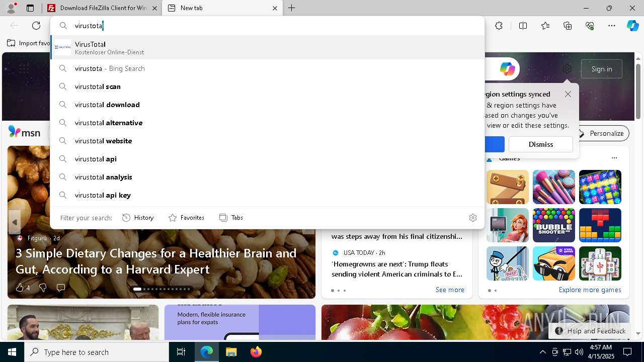Dismiss the region settings notification

click(541, 144)
